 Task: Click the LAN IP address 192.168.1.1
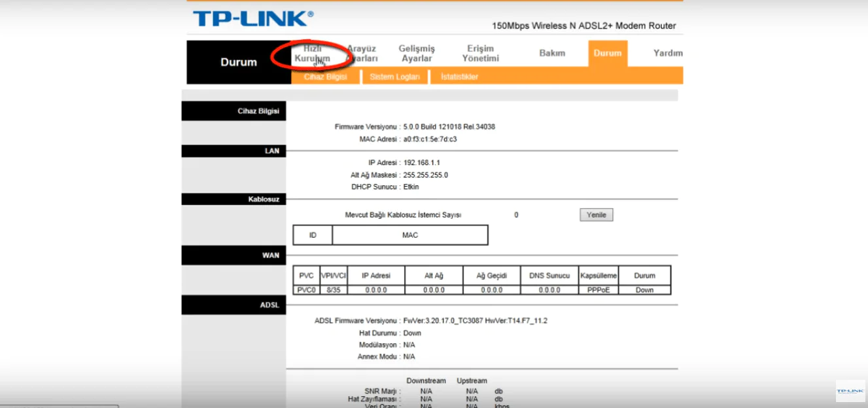point(421,162)
